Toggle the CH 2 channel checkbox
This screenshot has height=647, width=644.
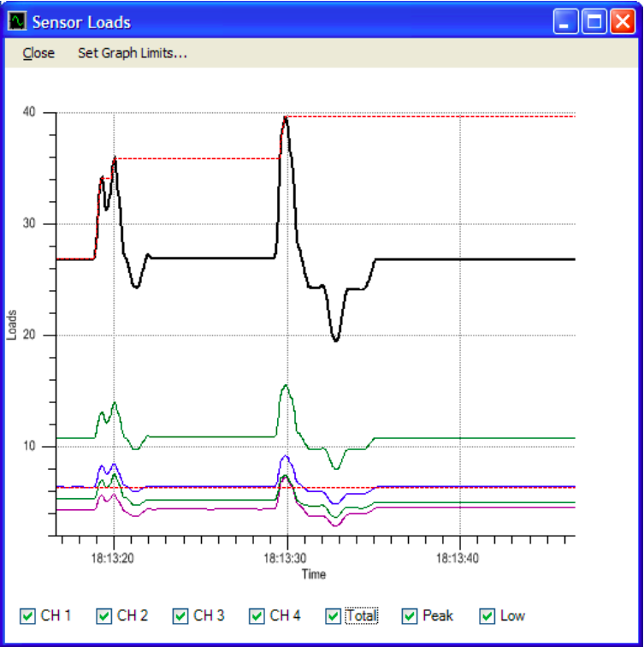coord(103,616)
